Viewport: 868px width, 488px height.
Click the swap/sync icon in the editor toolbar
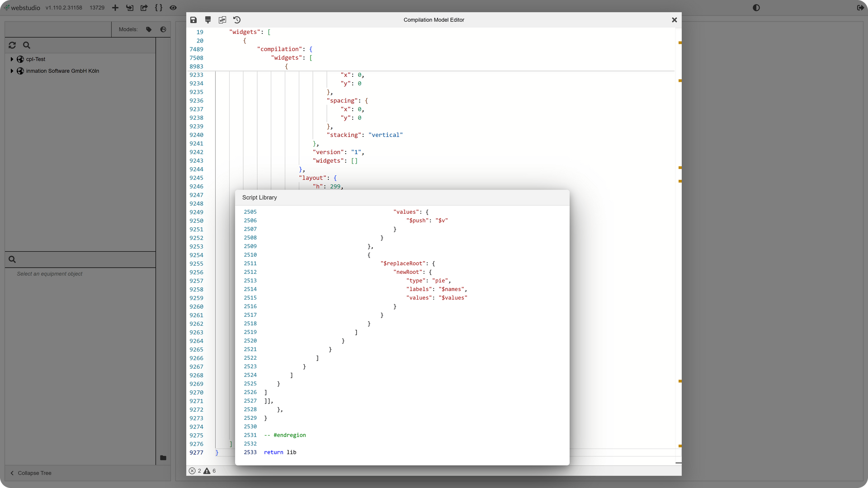click(x=222, y=20)
